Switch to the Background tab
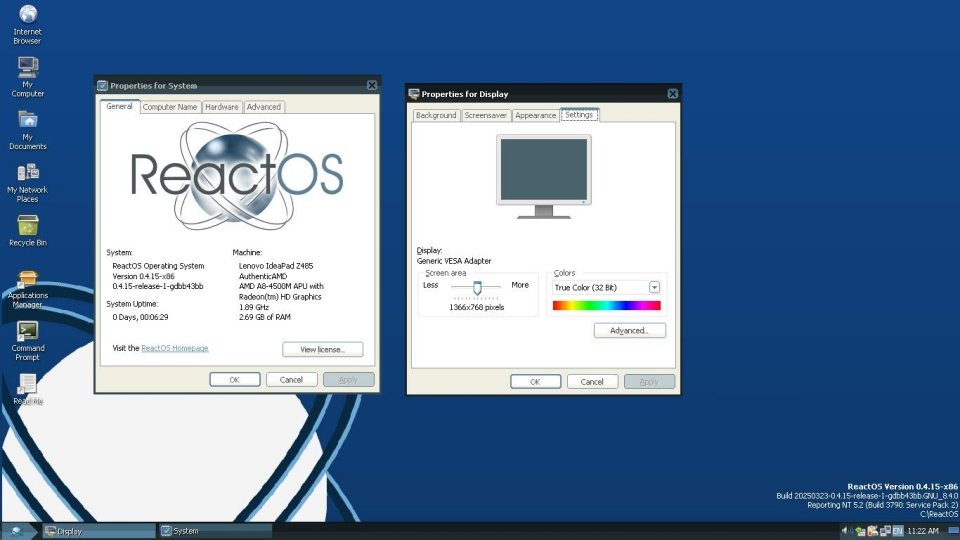This screenshot has width=960, height=540. tap(436, 115)
